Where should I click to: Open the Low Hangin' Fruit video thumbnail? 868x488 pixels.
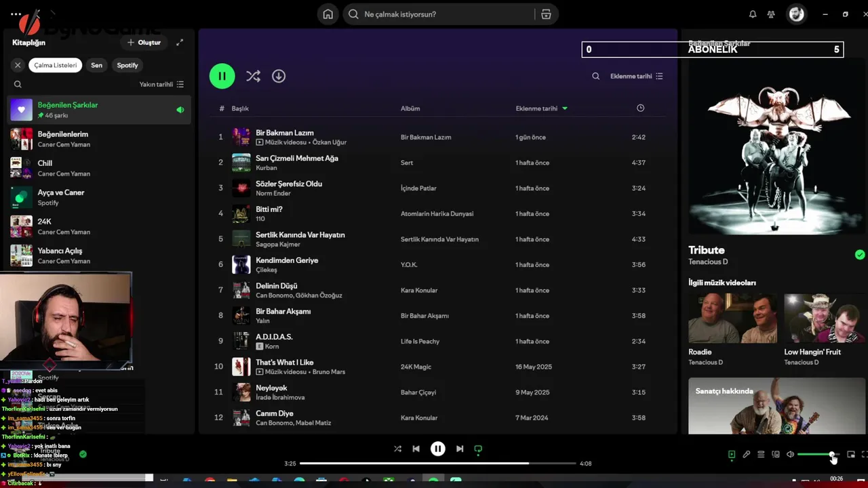[x=825, y=318]
